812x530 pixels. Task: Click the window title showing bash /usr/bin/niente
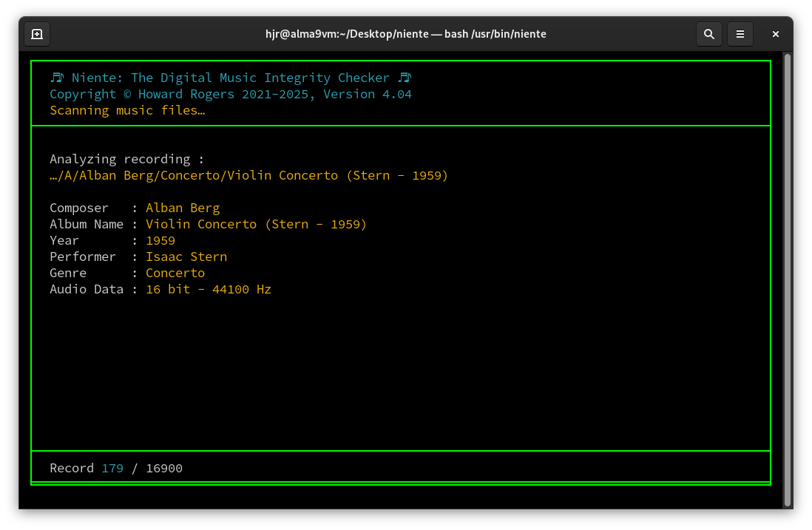coord(405,34)
